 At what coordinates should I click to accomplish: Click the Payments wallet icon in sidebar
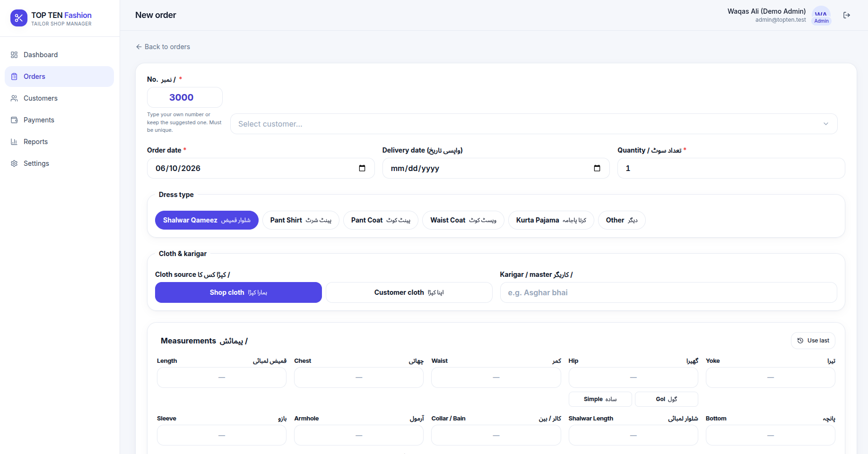tap(14, 120)
